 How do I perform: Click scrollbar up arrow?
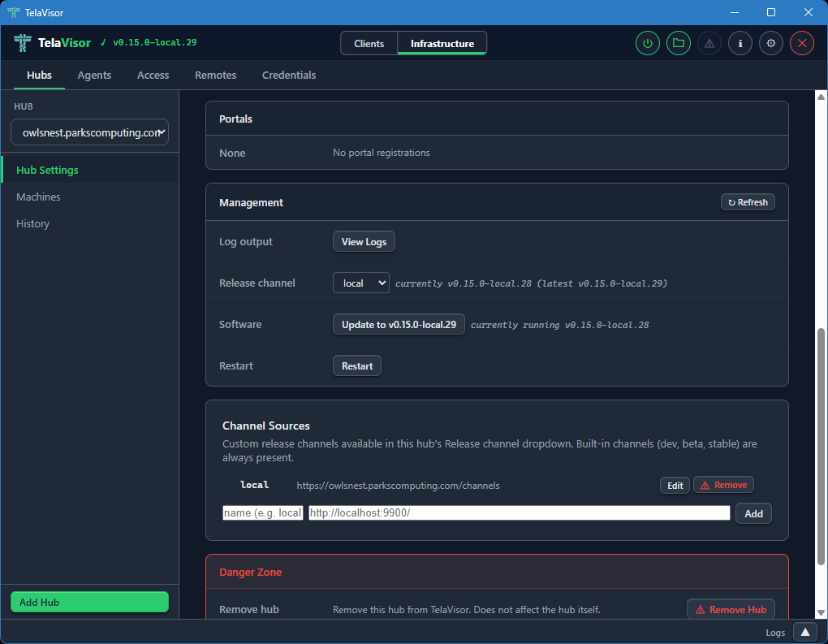(821, 97)
